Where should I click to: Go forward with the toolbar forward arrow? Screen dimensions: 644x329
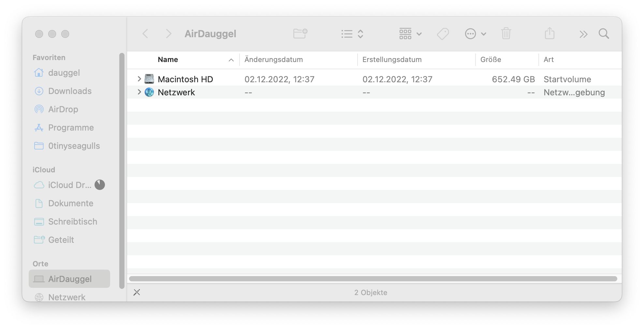coord(168,34)
